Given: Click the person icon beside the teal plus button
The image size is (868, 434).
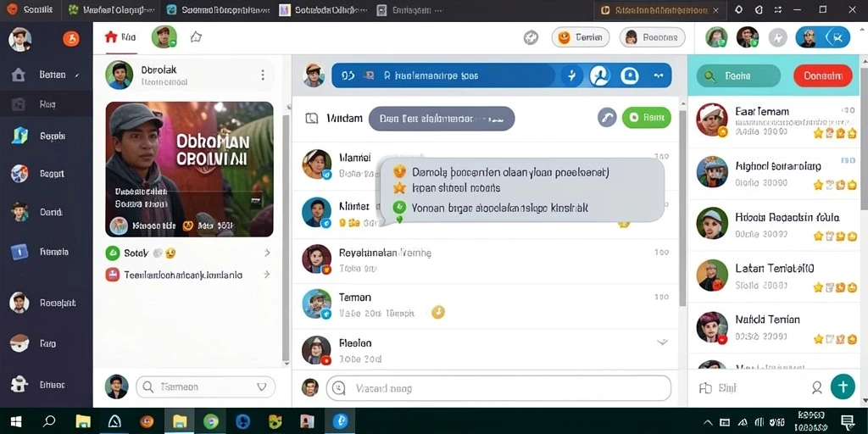Looking at the screenshot, I should click(x=817, y=387).
